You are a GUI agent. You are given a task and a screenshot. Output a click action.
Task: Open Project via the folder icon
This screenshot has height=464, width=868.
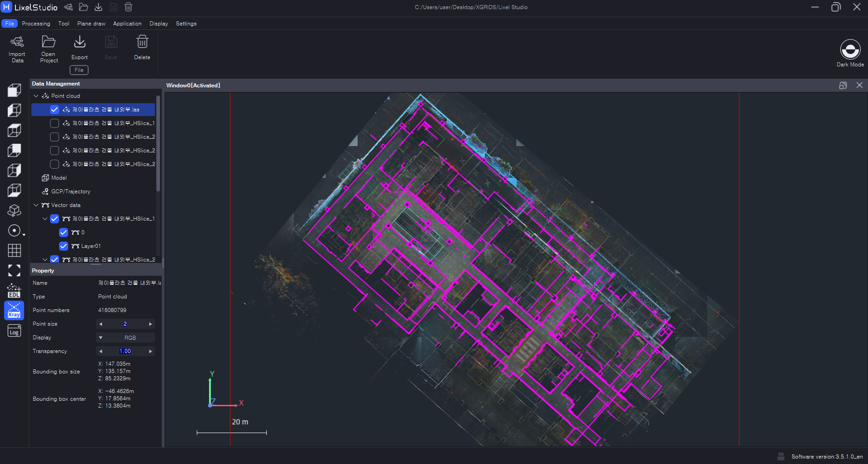pyautogui.click(x=49, y=42)
